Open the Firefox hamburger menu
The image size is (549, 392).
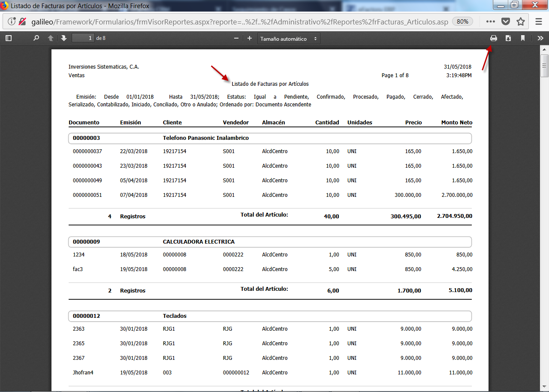click(x=539, y=21)
